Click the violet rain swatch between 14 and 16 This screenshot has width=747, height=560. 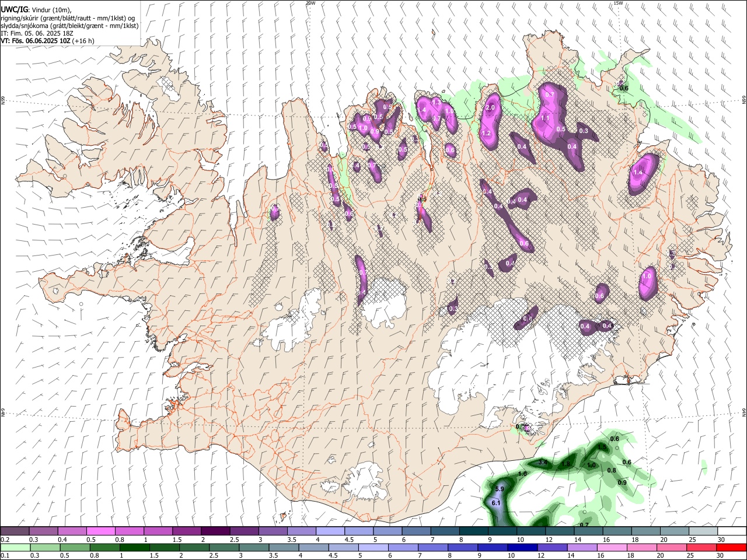582,548
